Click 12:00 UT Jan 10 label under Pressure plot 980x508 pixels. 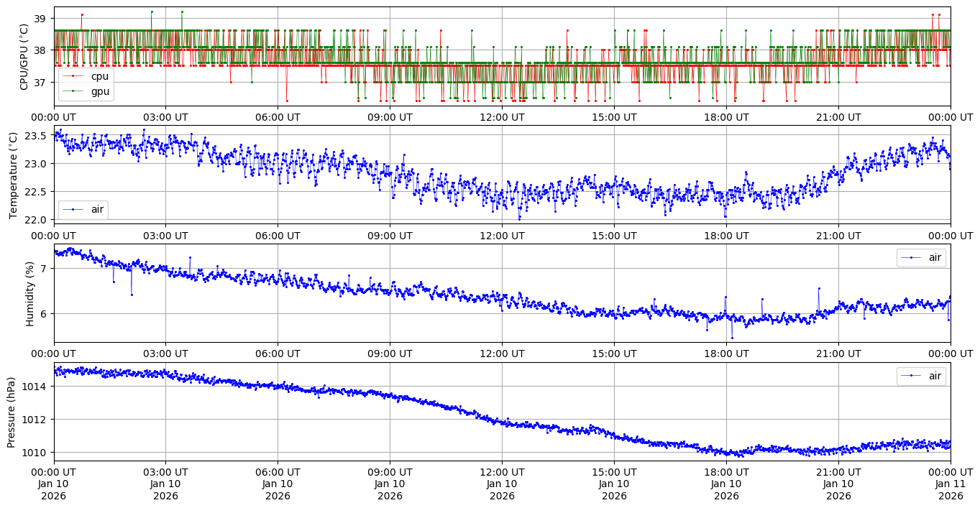[502, 484]
